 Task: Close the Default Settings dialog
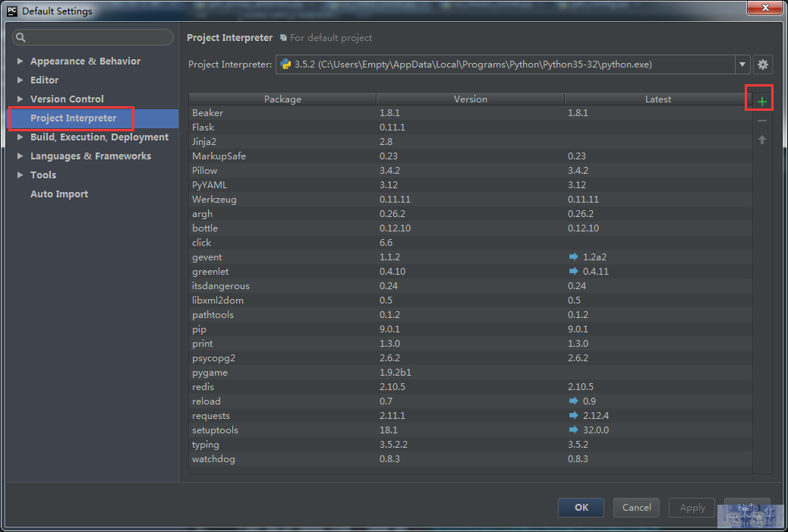tap(765, 8)
